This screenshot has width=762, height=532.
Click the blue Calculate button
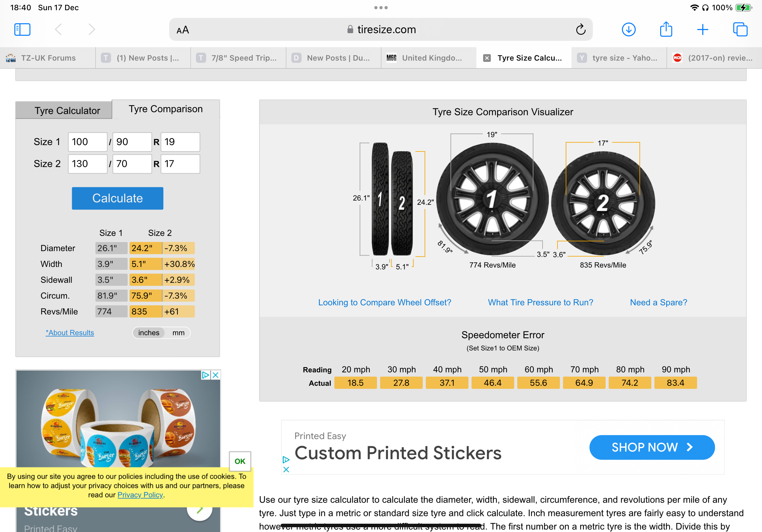pos(117,198)
